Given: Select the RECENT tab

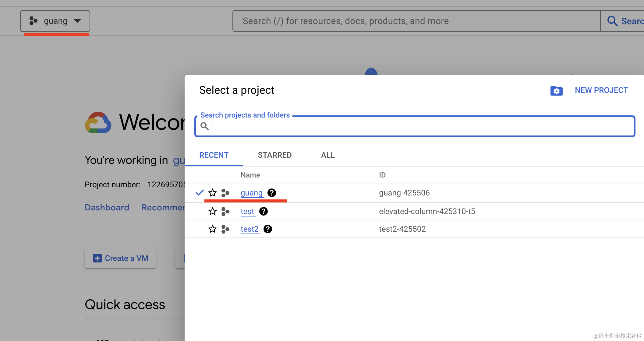Looking at the screenshot, I should click(214, 155).
